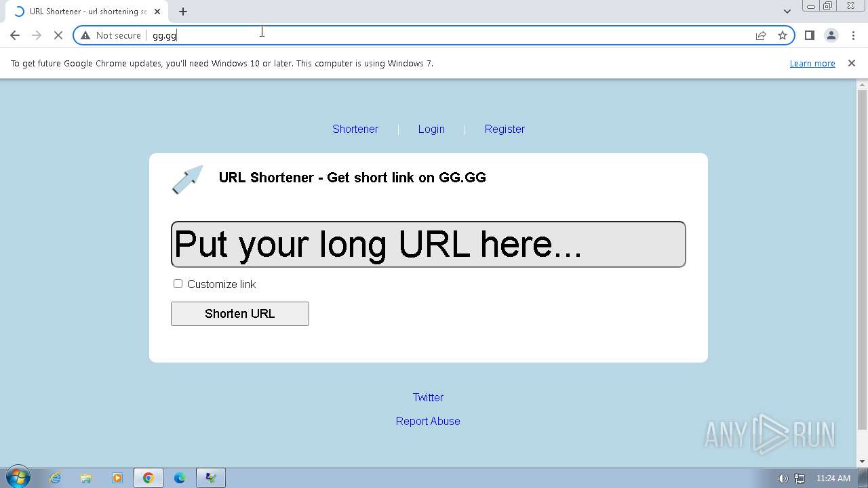
Task: Expand the tab search chevron
Action: pyautogui.click(x=787, y=11)
